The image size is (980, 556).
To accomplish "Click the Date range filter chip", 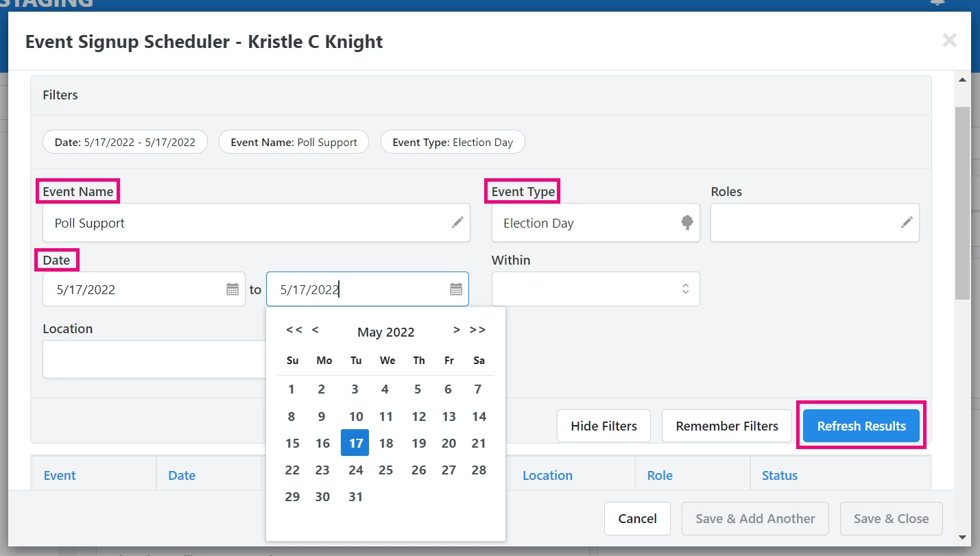I will (x=125, y=142).
